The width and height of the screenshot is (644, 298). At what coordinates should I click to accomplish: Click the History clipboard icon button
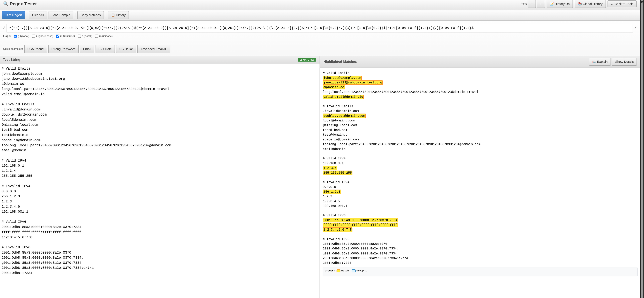(x=118, y=15)
